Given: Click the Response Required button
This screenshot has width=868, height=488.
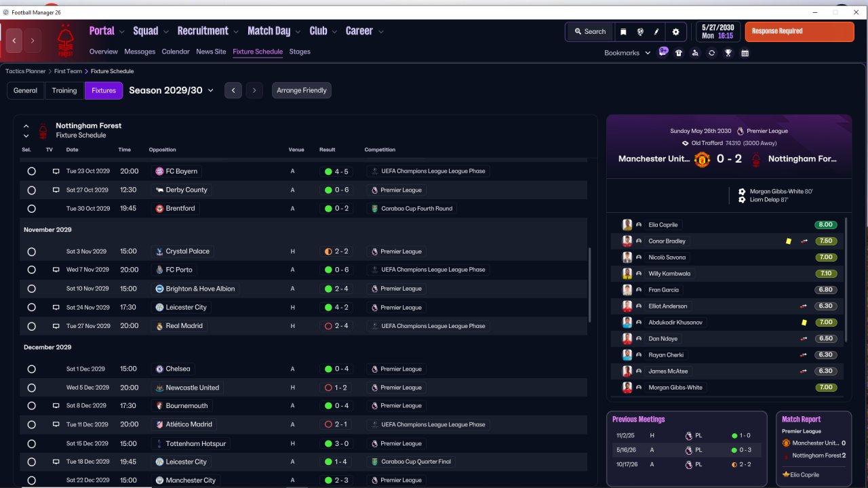Looking at the screenshot, I should click(x=800, y=32).
